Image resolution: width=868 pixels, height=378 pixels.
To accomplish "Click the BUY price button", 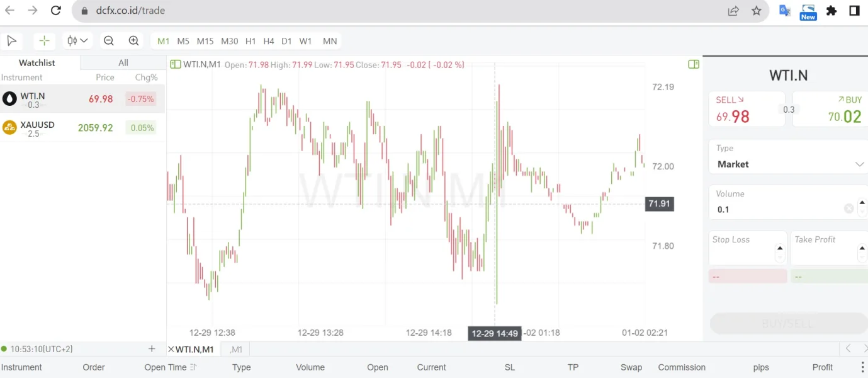I will 831,110.
